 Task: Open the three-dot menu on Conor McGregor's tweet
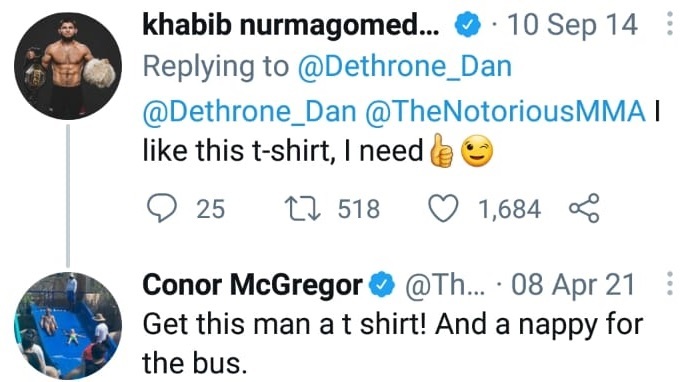coord(669,283)
